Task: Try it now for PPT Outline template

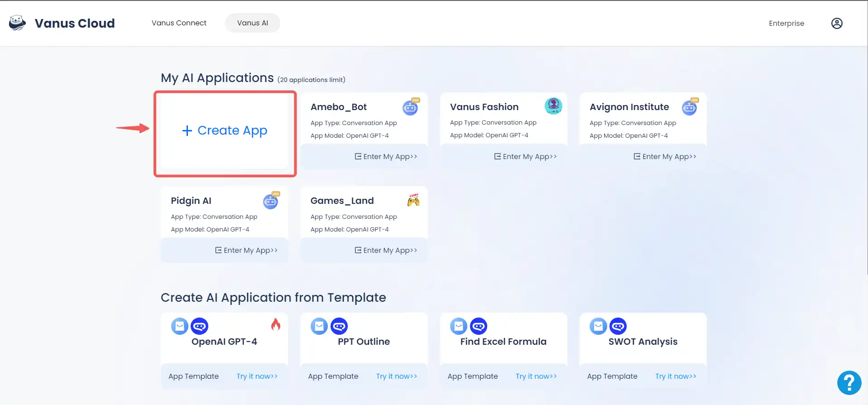Action: tap(397, 376)
